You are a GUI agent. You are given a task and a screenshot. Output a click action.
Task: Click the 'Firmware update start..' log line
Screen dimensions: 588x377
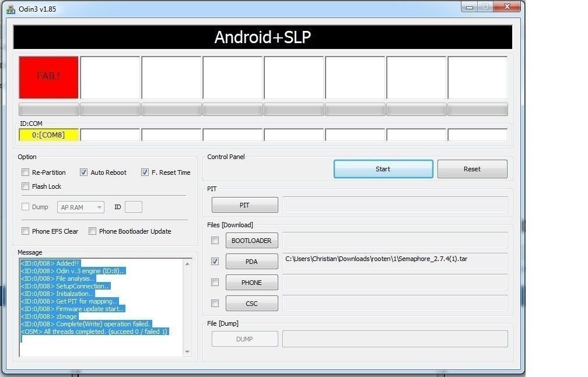[x=73, y=309]
